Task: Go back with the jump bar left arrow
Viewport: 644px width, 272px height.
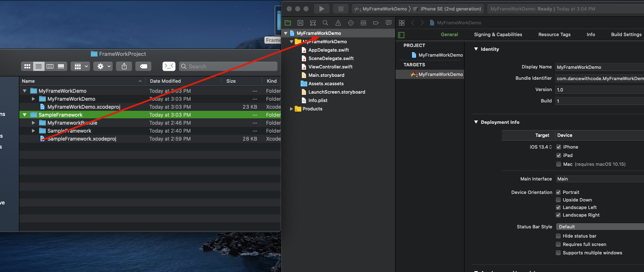Action: click(413, 23)
